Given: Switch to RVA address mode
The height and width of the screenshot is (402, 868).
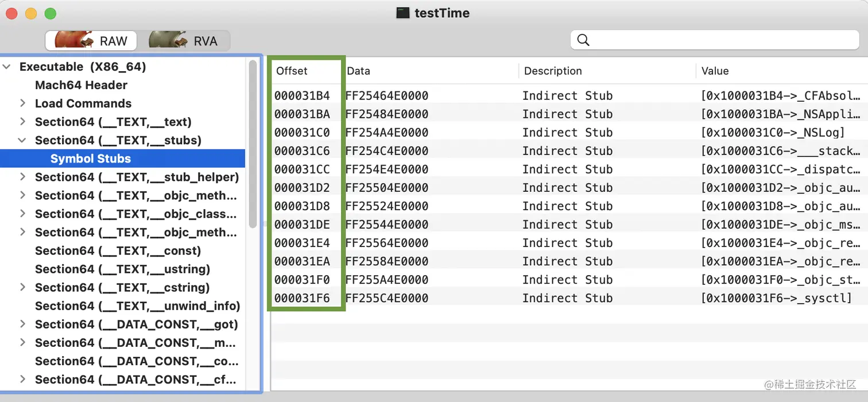Looking at the screenshot, I should 184,41.
